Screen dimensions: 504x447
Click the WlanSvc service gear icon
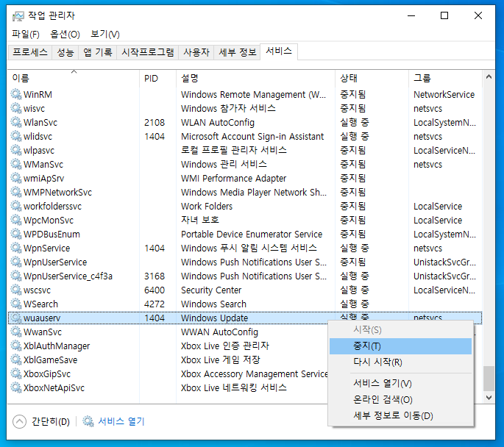16,122
